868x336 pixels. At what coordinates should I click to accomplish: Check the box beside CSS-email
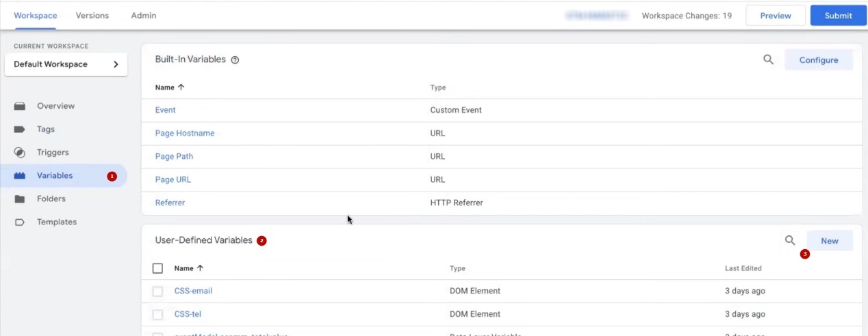157,292
